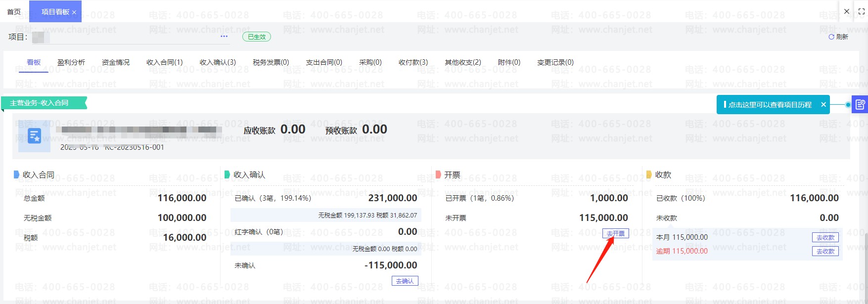Select the 资金情况 tab

116,62
